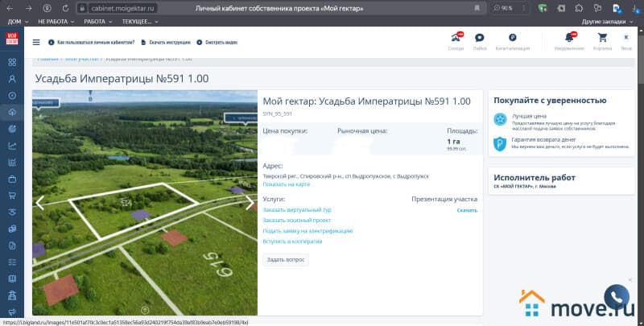The width and height of the screenshot is (644, 326).
Task: Click the layers icon in sidebar
Action: (x=12, y=213)
